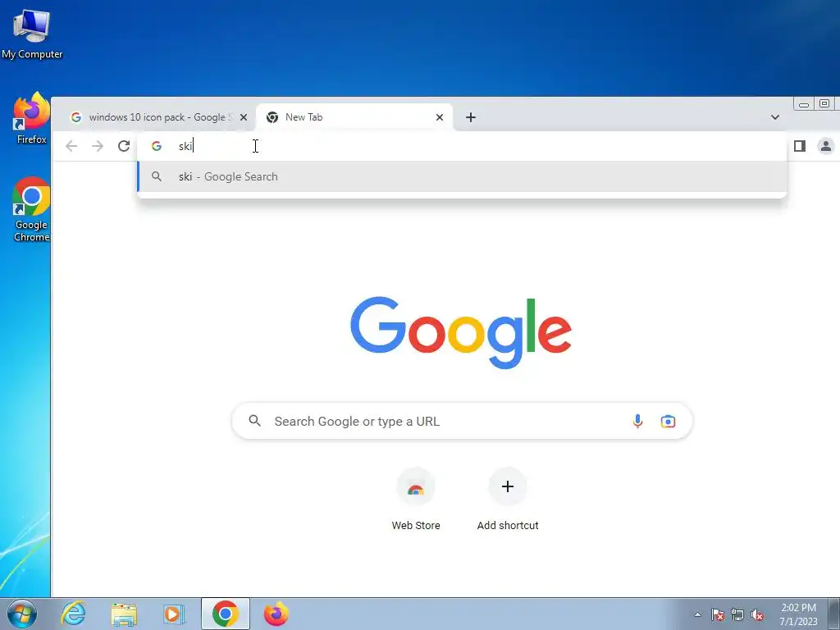This screenshot has width=840, height=630.
Task: Open the Chrome profile avatar menu
Action: pos(825,146)
